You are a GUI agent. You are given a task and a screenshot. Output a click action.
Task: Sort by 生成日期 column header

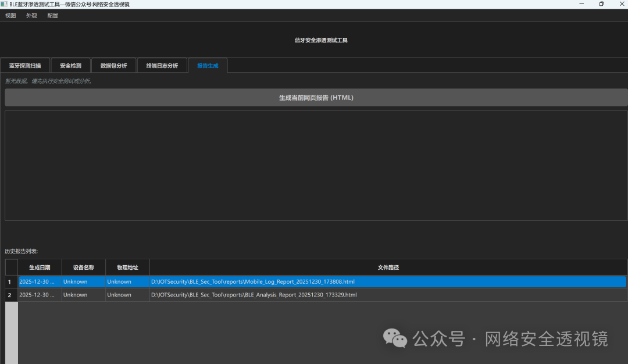[40, 267]
